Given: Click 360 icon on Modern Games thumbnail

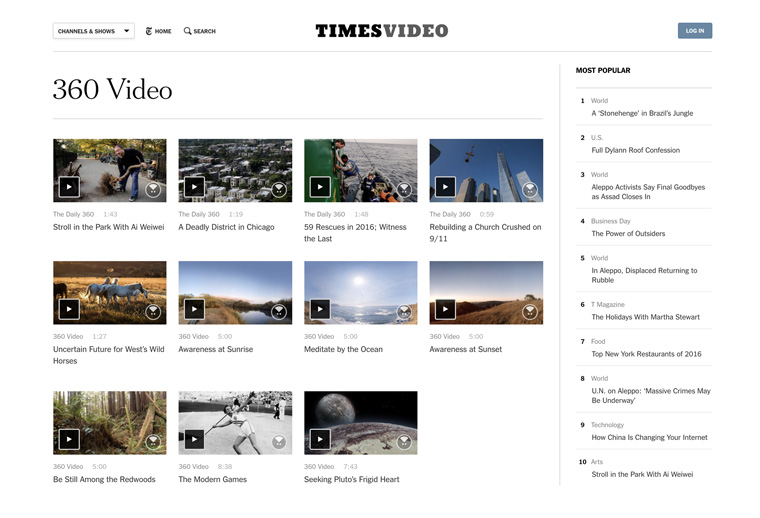Looking at the screenshot, I should pos(279,441).
